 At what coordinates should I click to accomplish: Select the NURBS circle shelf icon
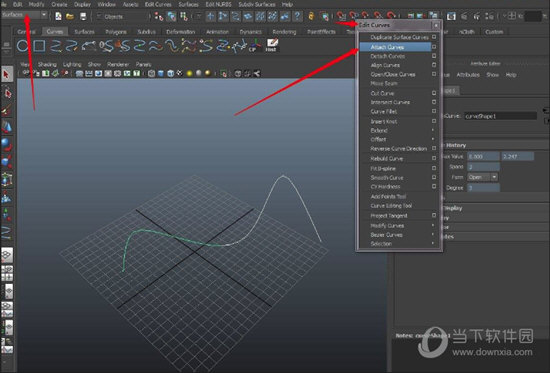coord(22,46)
